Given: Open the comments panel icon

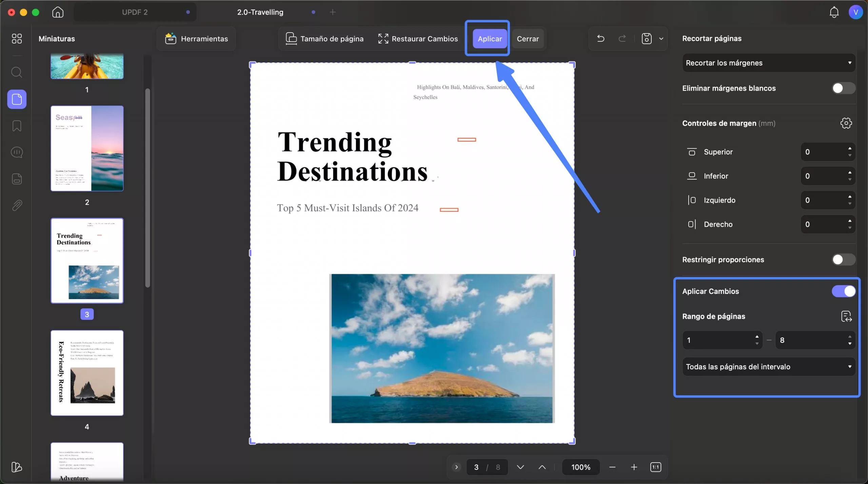Looking at the screenshot, I should coord(17,152).
